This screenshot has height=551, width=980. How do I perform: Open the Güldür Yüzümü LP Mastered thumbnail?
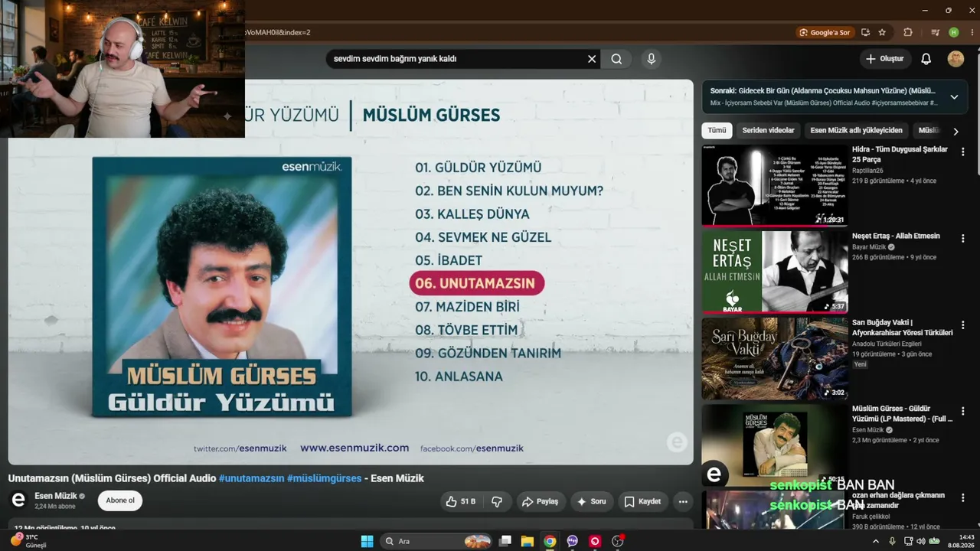click(x=775, y=445)
